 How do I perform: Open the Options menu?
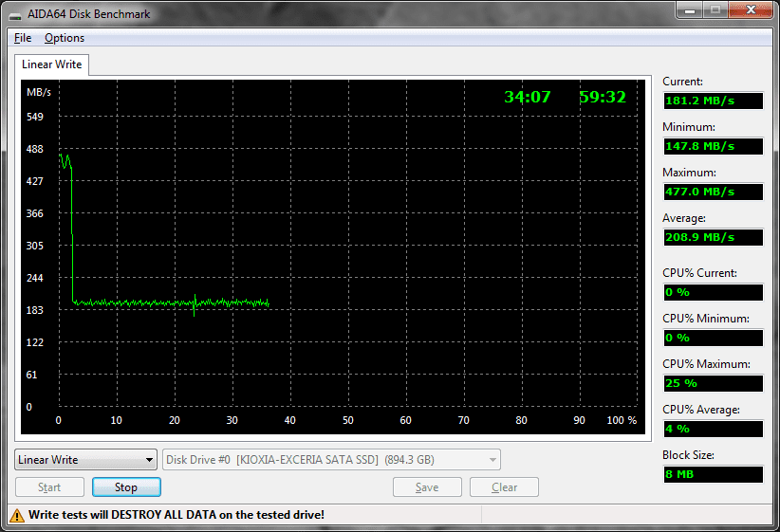(x=65, y=38)
